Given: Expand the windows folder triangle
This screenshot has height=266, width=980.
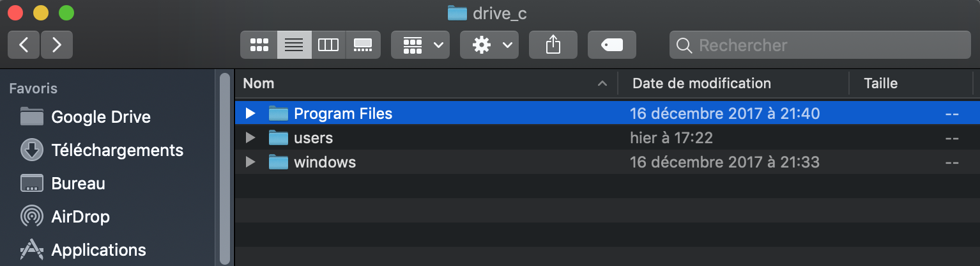Looking at the screenshot, I should point(250,162).
